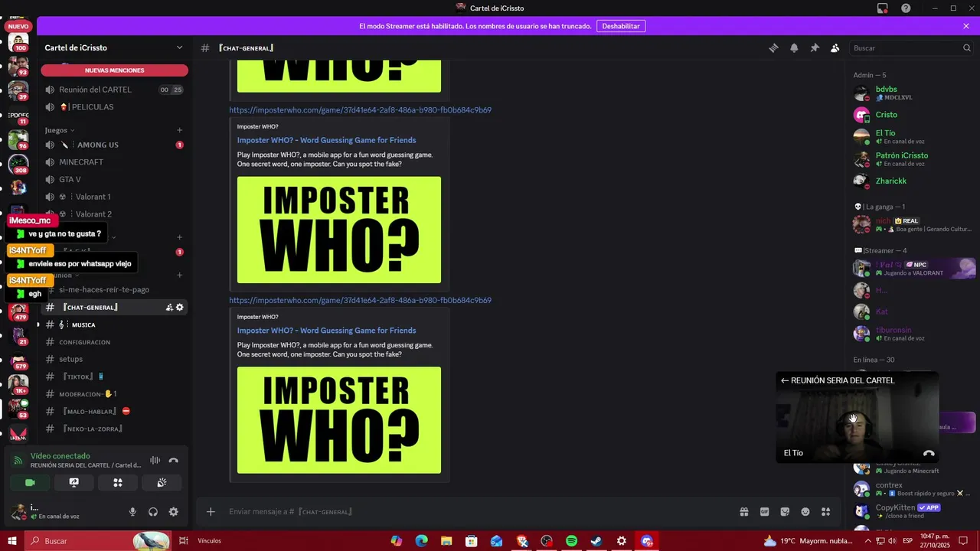This screenshot has height=551, width=980.
Task: Toggle noise suppression waveform icon
Action: point(155,461)
